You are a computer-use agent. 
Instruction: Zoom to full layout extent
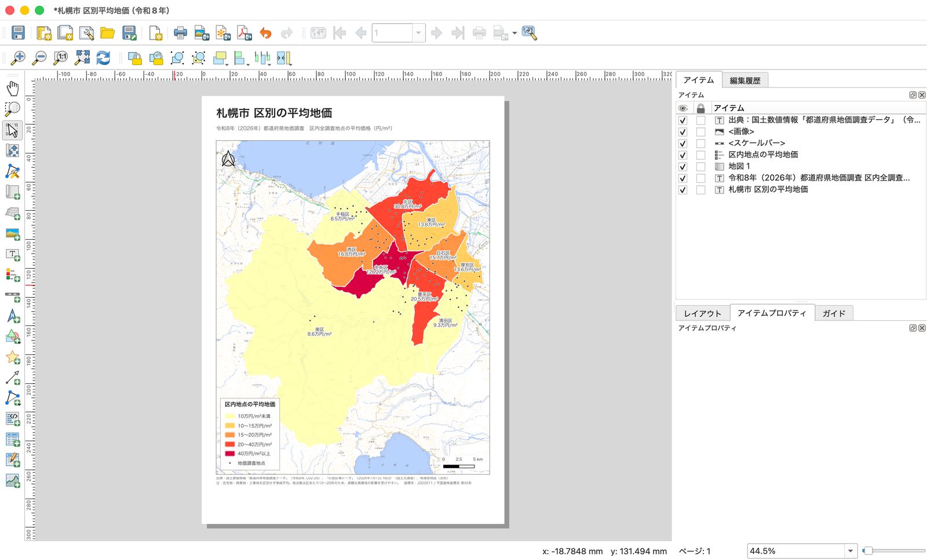(82, 57)
